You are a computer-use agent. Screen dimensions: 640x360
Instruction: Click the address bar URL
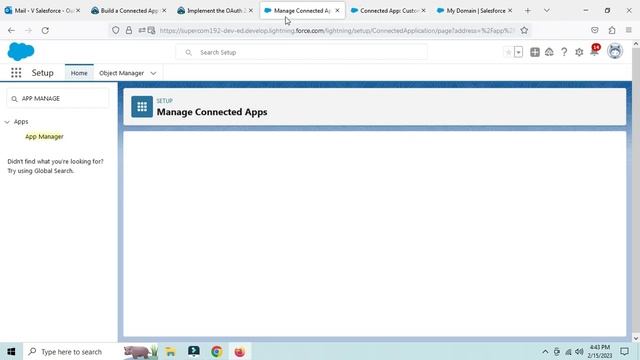pyautogui.click(x=337, y=30)
